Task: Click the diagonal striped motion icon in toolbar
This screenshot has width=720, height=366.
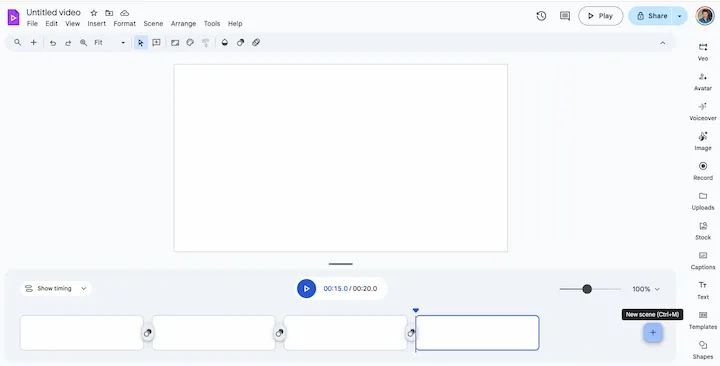Action: [x=256, y=42]
